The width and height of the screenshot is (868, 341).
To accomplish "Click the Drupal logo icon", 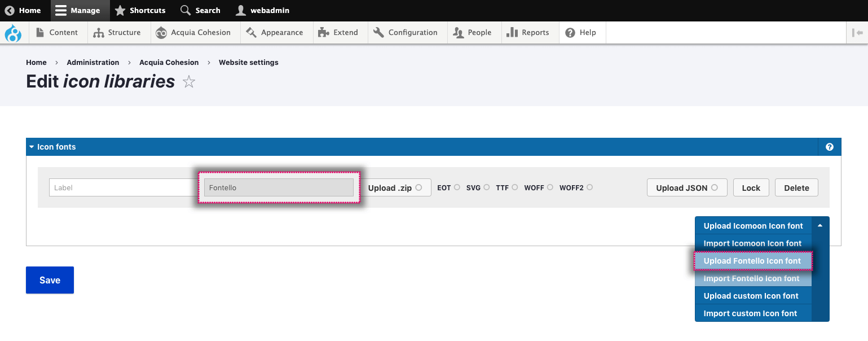I will click(x=13, y=33).
